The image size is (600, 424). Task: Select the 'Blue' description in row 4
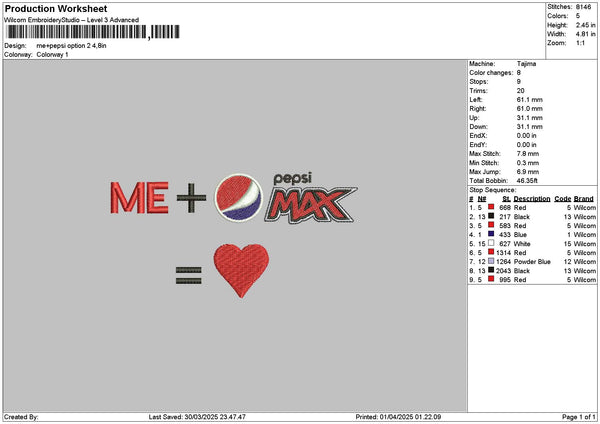520,234
